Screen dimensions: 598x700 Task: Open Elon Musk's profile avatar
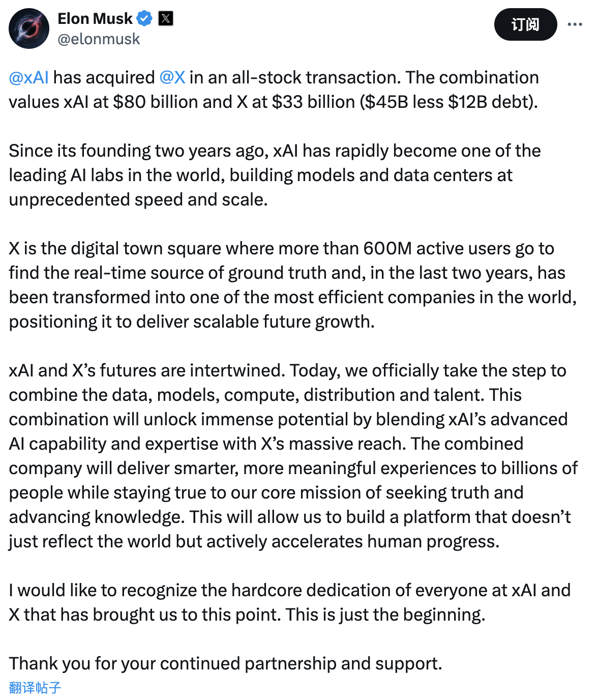(29, 28)
